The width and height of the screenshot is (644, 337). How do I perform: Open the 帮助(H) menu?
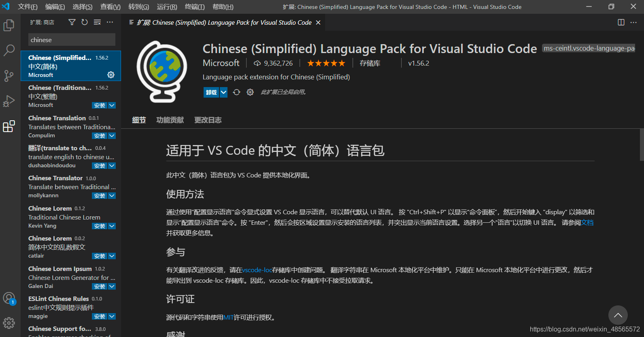(x=223, y=7)
